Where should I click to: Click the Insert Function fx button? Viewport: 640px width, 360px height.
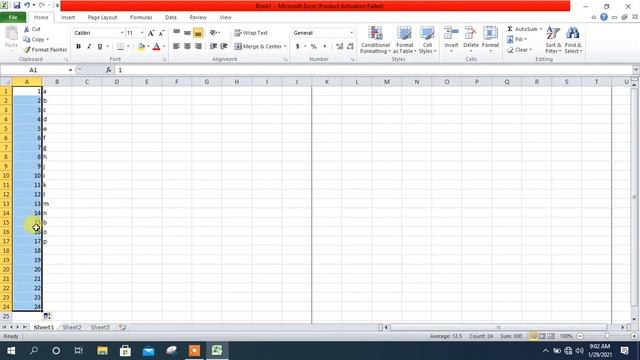click(108, 70)
